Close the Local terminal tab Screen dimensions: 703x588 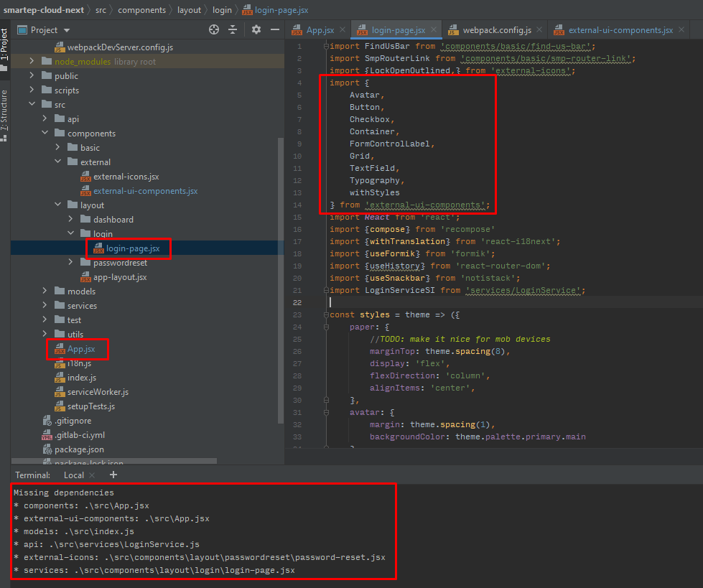pos(92,475)
